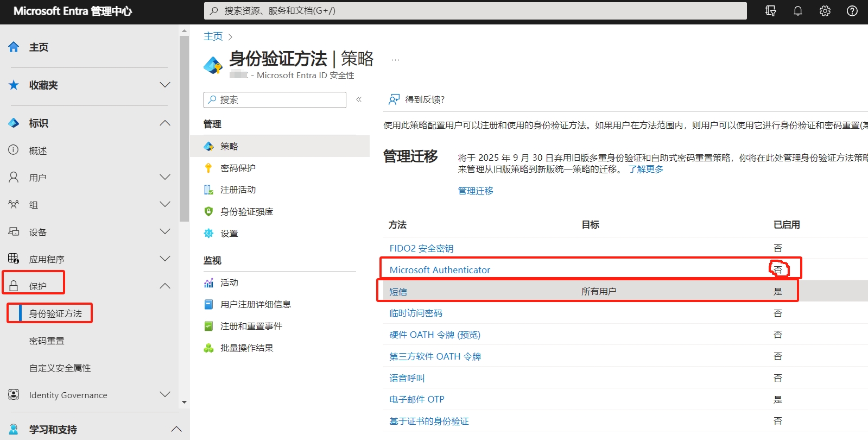Click the top search resources field

click(475, 11)
